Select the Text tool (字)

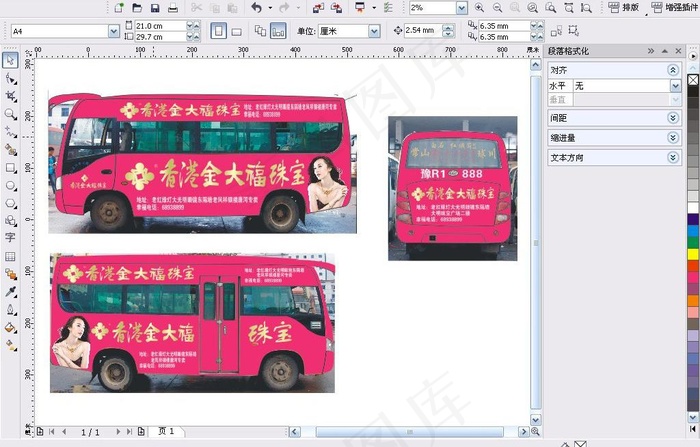(10, 238)
